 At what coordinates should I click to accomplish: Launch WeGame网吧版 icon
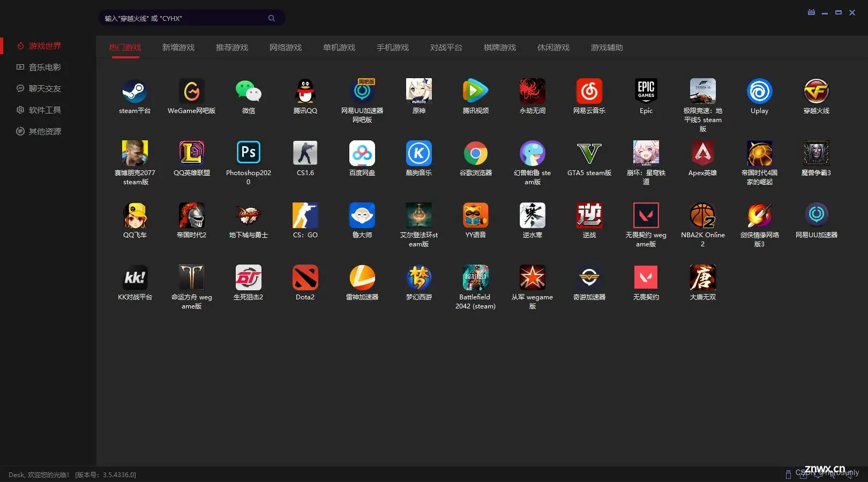tap(191, 92)
